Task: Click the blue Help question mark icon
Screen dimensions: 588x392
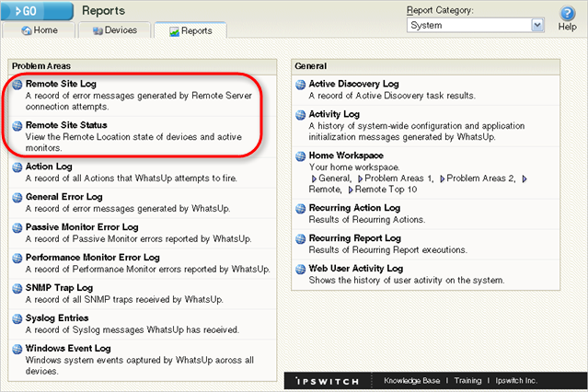Action: tap(568, 13)
